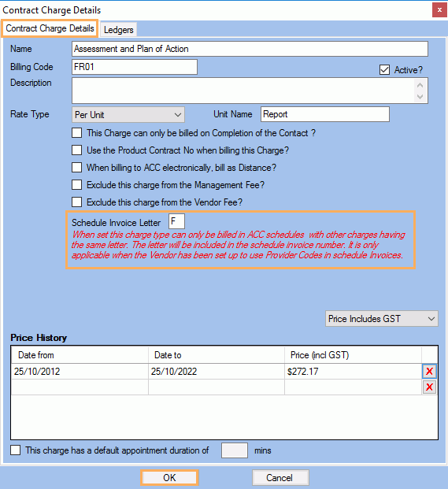Tick Exclude this charge from Management Fee
This screenshot has width=448, height=489.
(x=76, y=184)
